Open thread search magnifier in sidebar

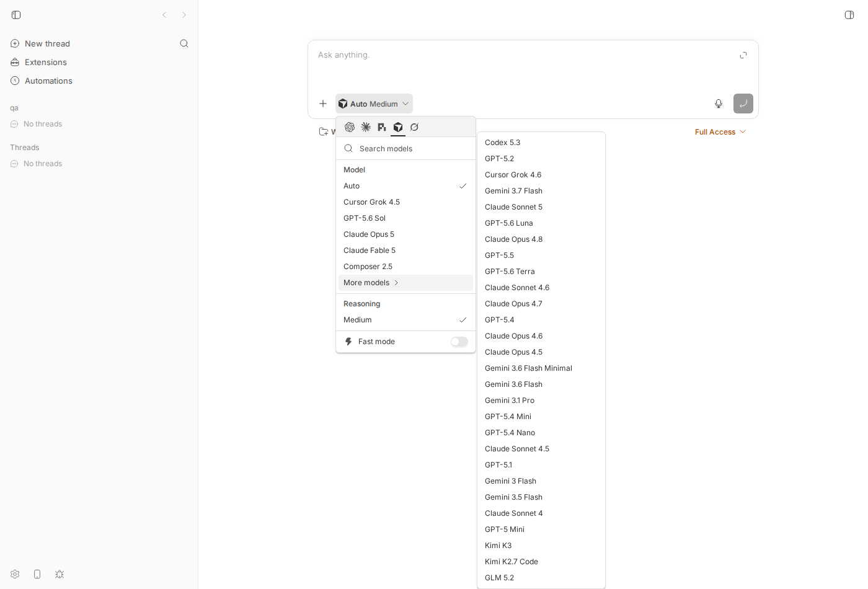(184, 43)
